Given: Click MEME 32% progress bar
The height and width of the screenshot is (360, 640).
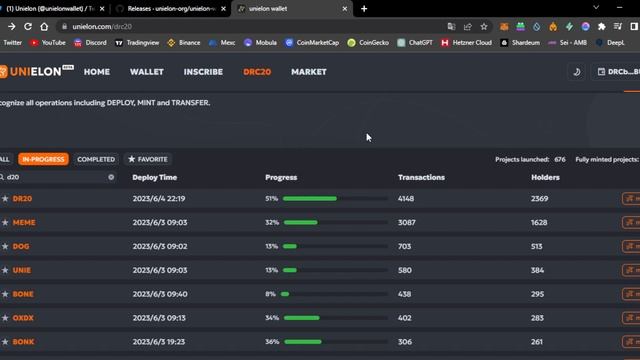Looking at the screenshot, I should [335, 222].
